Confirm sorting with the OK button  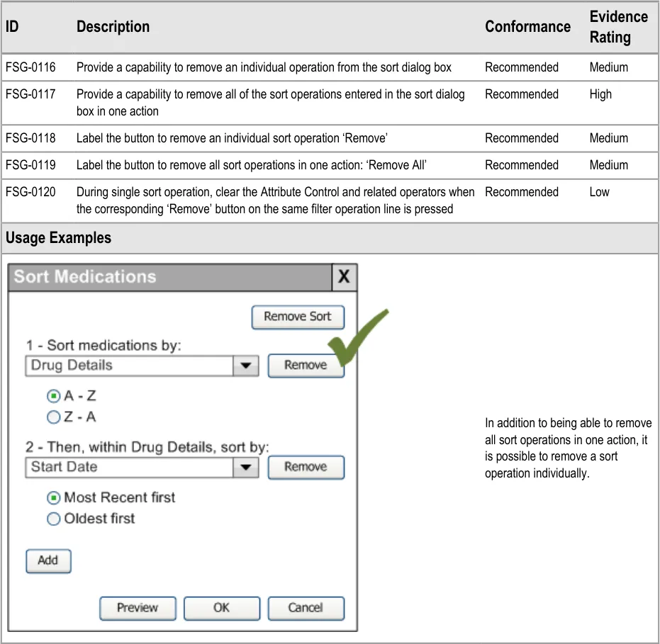222,608
